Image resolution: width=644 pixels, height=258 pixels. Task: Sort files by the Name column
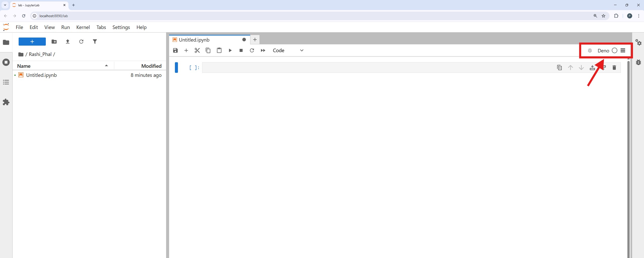pyautogui.click(x=24, y=66)
